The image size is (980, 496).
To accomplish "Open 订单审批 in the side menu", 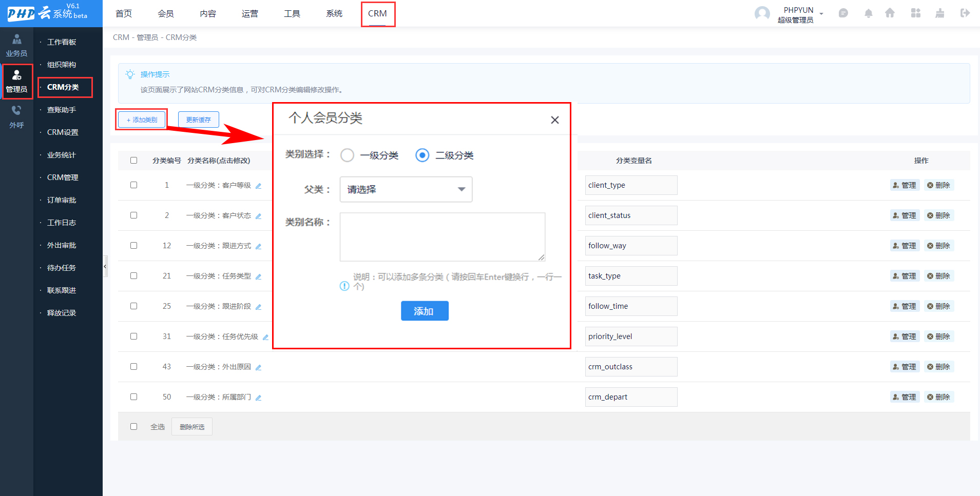I will pos(62,200).
